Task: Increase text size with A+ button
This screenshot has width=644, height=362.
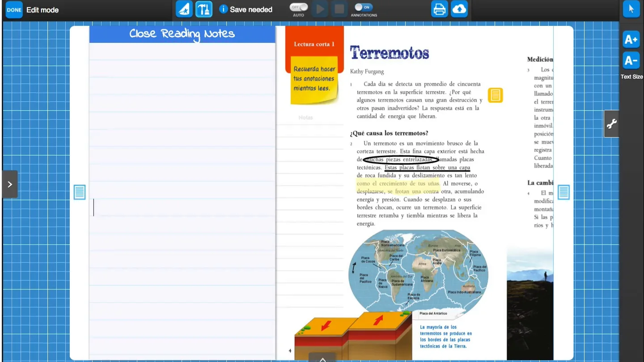Action: pos(631,40)
